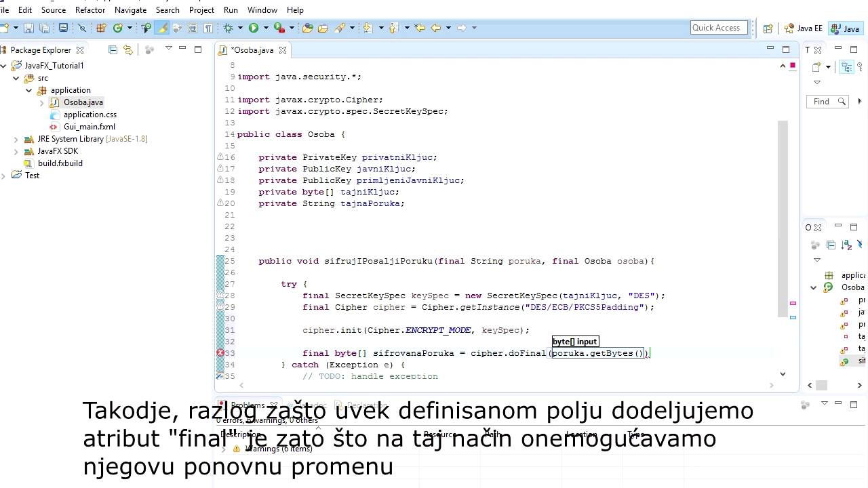Close the Osoba.java editor tab
The image size is (868, 488).
283,50
